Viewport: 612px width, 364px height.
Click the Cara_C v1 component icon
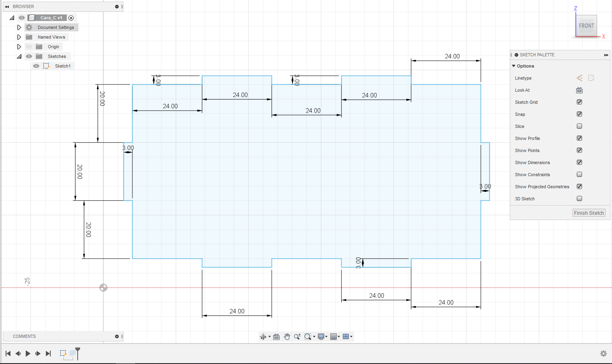click(32, 18)
